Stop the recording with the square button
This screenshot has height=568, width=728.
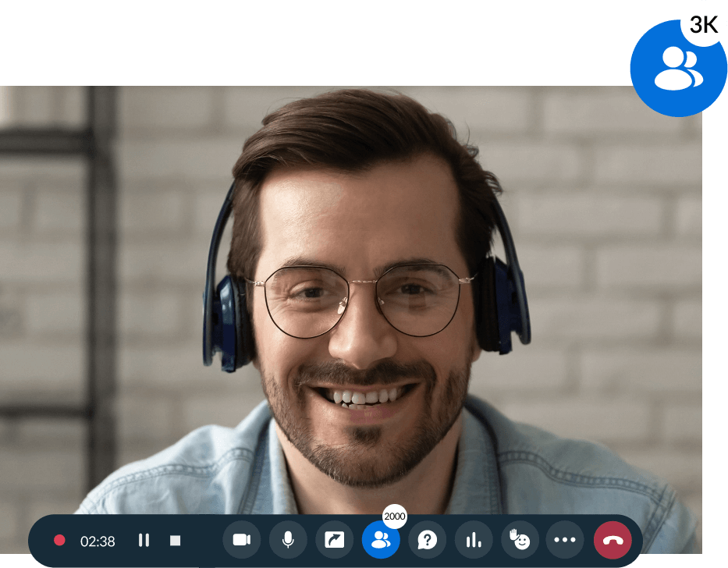click(x=175, y=539)
